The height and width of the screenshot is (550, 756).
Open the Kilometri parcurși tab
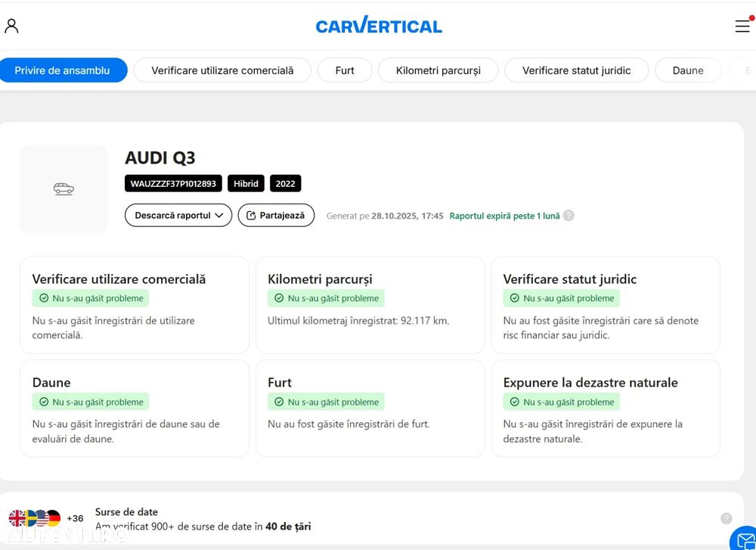click(x=438, y=70)
